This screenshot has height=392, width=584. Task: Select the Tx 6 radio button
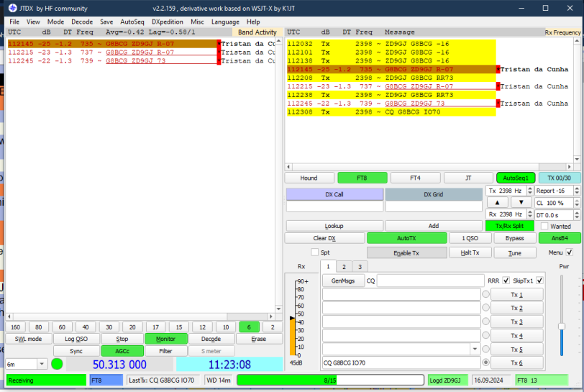(485, 363)
